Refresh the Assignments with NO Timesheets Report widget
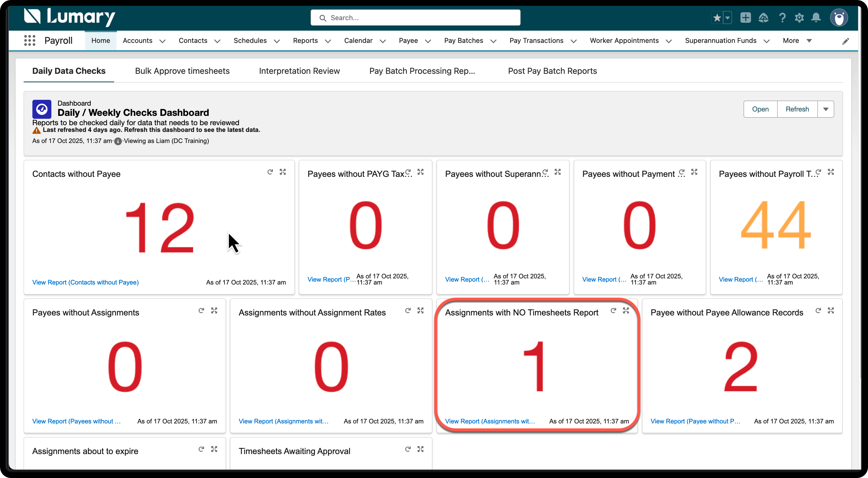The width and height of the screenshot is (868, 478). tap(613, 310)
